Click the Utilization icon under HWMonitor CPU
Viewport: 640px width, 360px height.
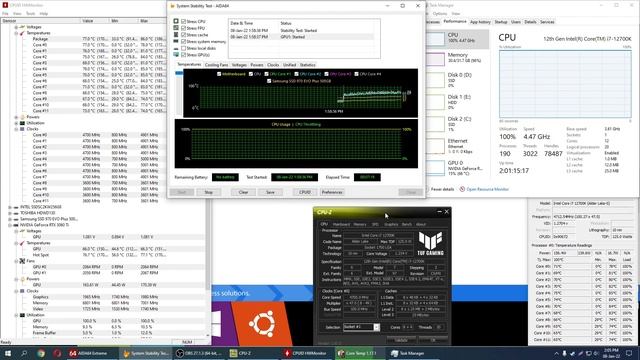click(22, 123)
